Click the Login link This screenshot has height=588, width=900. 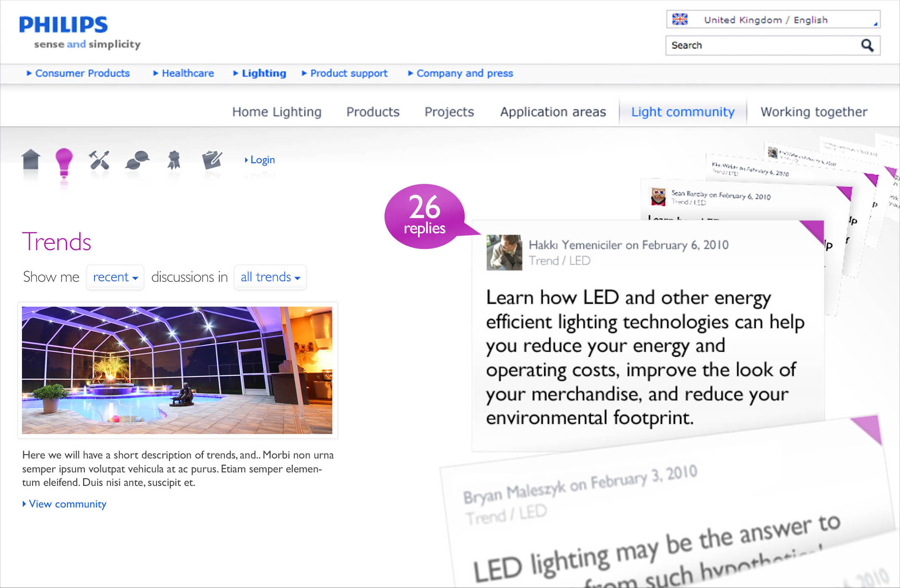pyautogui.click(x=262, y=160)
